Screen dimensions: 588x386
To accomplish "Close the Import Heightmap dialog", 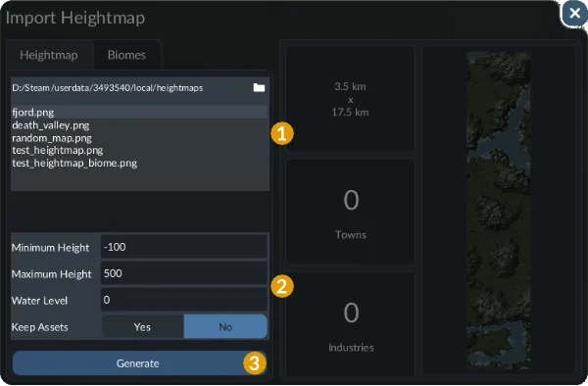I will (574, 14).
